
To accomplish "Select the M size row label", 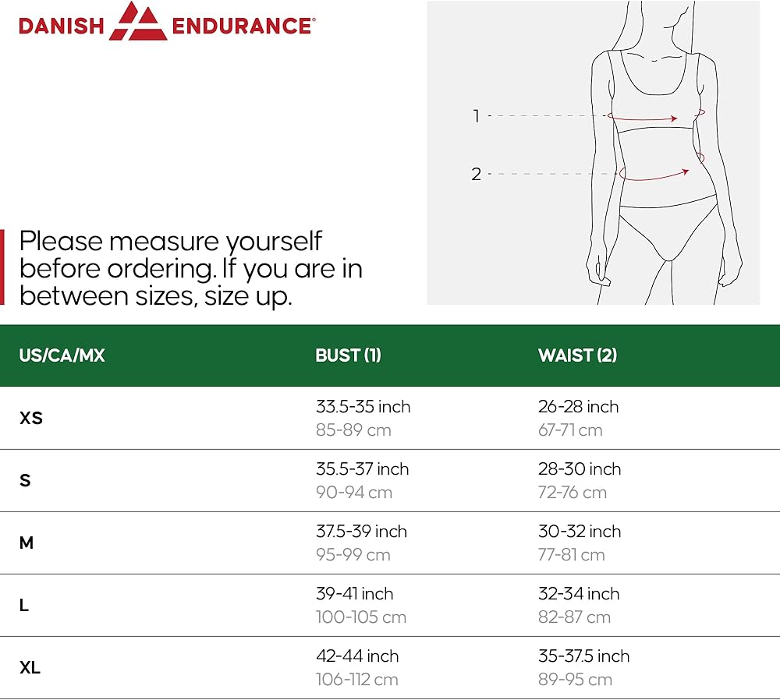I will pos(27,543).
